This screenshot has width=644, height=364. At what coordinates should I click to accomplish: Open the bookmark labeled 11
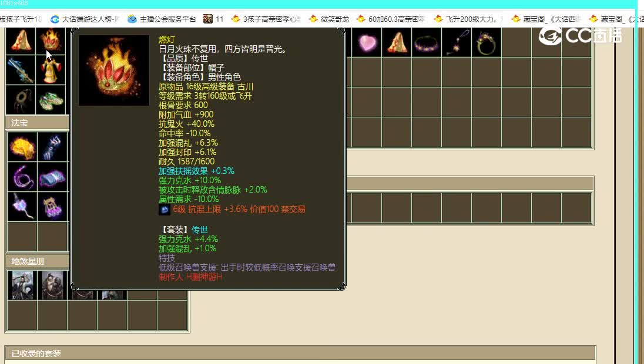coord(213,19)
